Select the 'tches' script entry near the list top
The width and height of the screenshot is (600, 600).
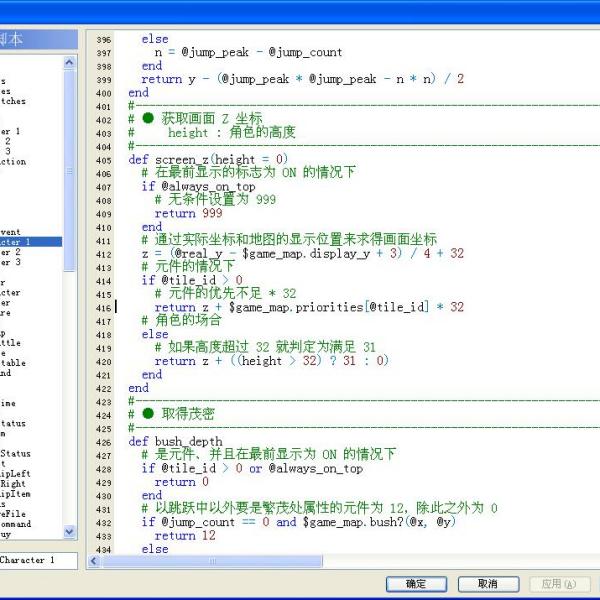(13, 101)
